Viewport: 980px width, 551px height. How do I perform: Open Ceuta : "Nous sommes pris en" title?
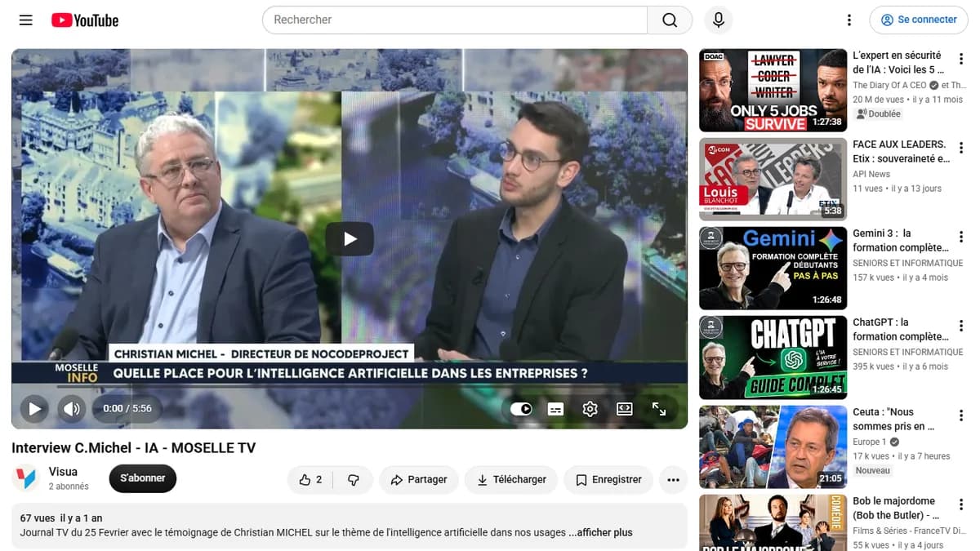point(893,419)
